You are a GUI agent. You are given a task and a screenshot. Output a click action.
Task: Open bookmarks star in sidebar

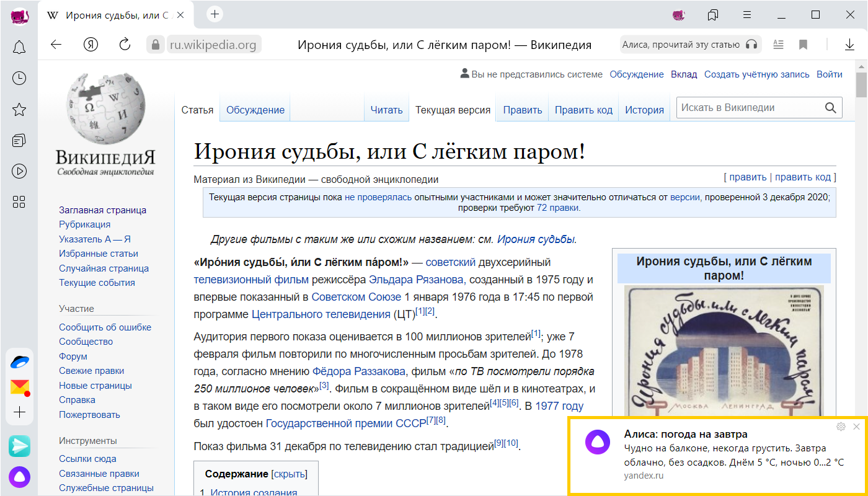tap(19, 110)
